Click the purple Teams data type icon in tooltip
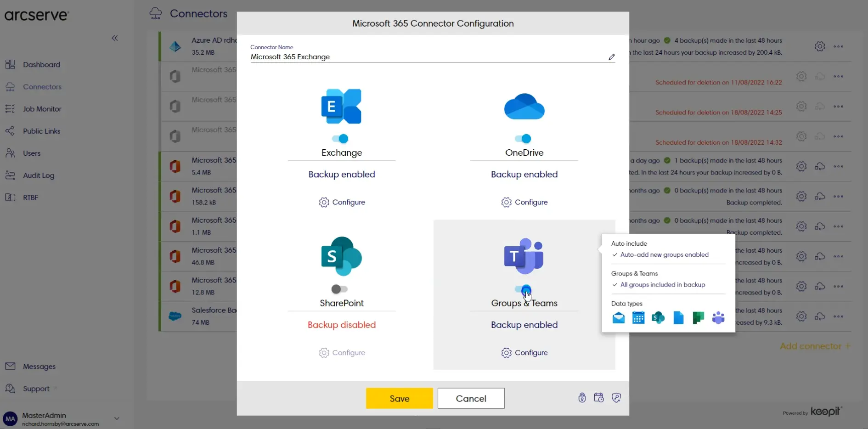This screenshot has height=429, width=868. point(718,317)
